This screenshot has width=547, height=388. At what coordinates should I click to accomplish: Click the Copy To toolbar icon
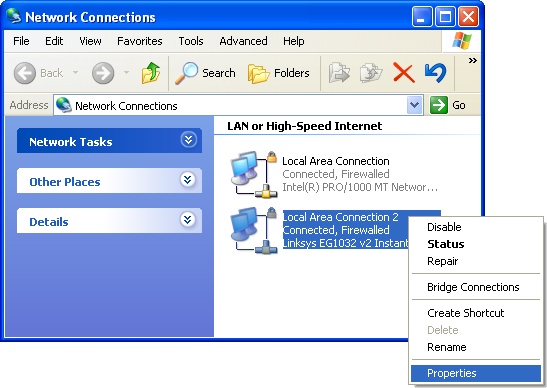tap(371, 73)
